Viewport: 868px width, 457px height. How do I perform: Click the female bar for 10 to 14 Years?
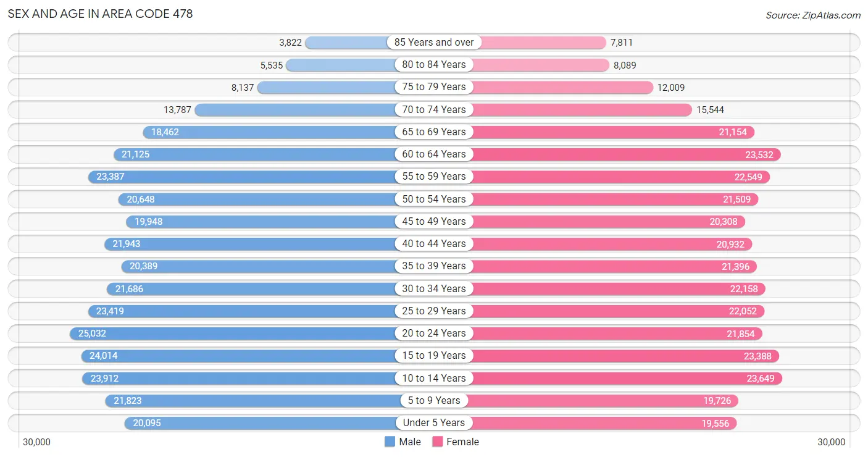click(608, 378)
